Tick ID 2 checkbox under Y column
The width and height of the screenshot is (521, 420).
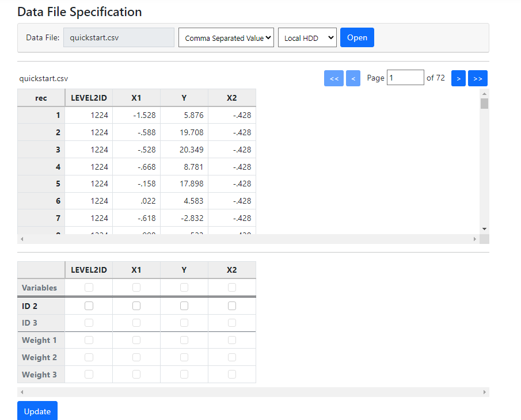pyautogui.click(x=184, y=306)
